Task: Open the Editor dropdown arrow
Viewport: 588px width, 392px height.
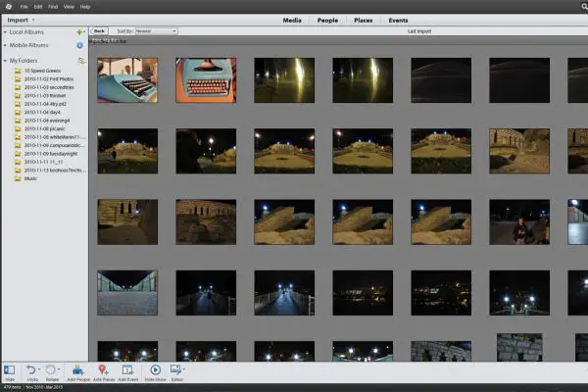Action: point(184,369)
